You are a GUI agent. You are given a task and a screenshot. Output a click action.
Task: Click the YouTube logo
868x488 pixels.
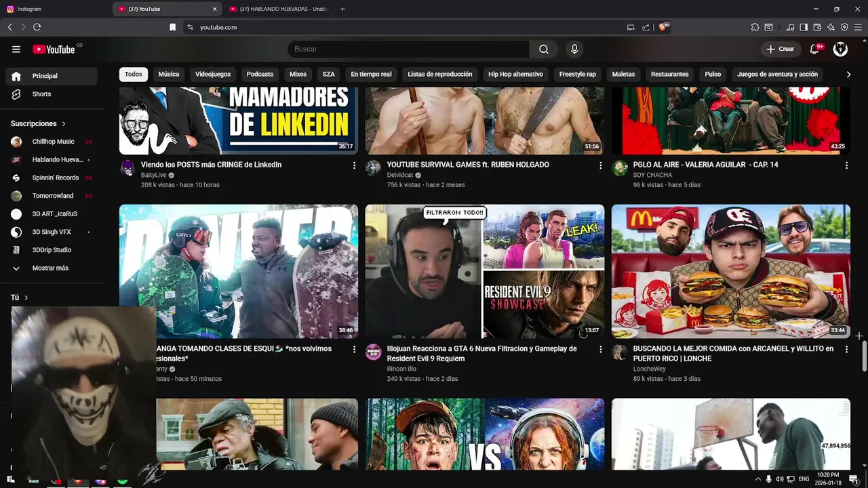click(54, 49)
